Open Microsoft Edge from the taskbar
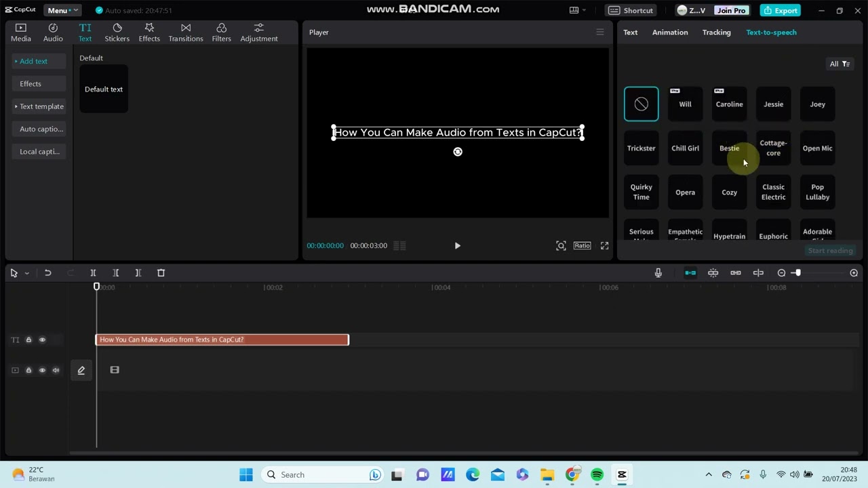The height and width of the screenshot is (488, 868). [473, 474]
